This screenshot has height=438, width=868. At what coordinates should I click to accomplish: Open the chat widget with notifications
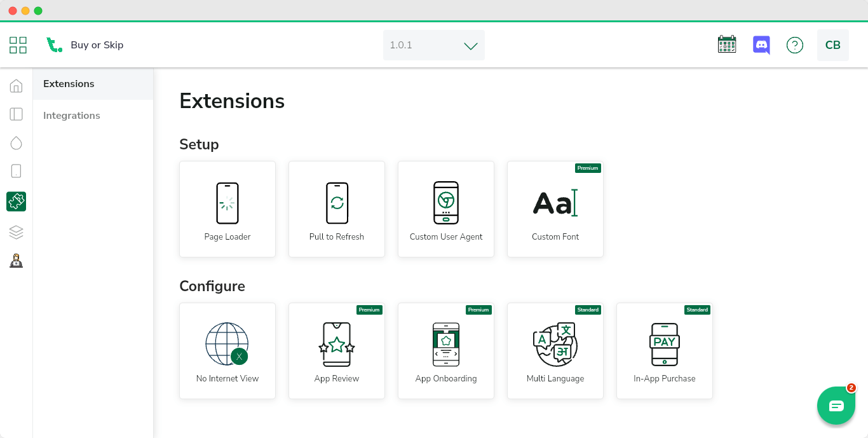(836, 406)
